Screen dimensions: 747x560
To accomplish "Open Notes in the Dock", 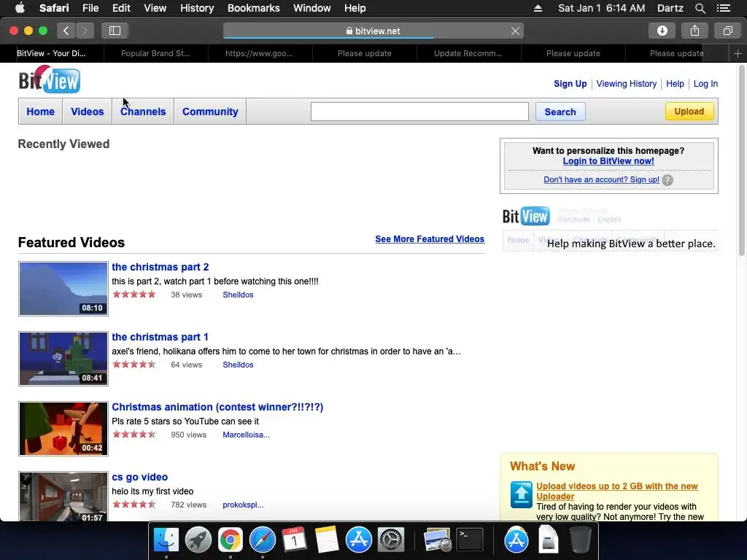I will [326, 540].
